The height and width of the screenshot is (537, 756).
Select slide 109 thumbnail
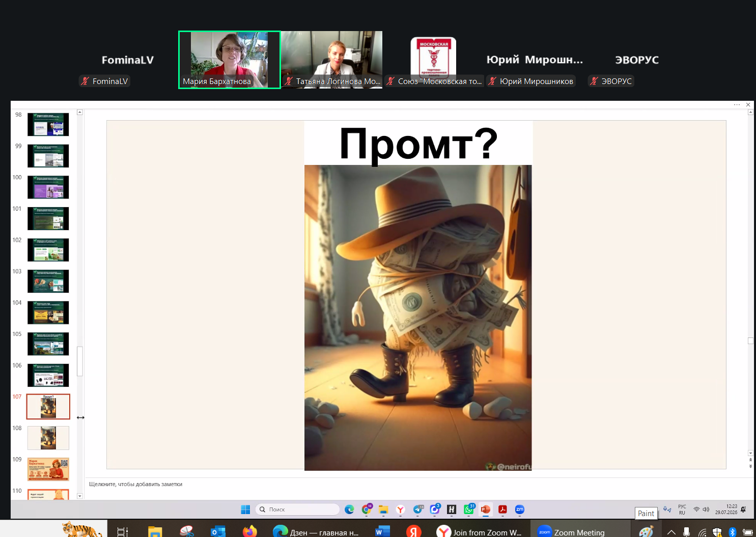coord(48,469)
